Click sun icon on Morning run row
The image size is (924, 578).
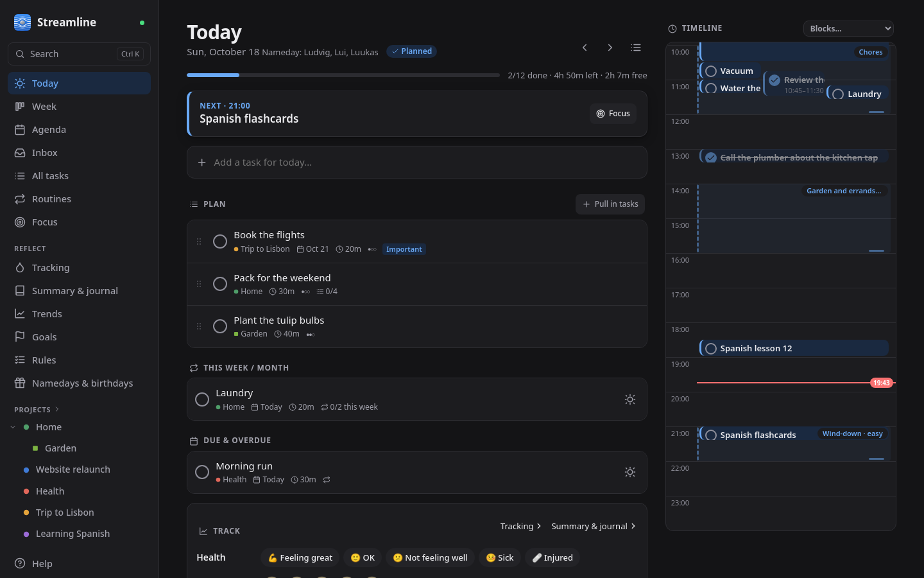pyautogui.click(x=630, y=472)
